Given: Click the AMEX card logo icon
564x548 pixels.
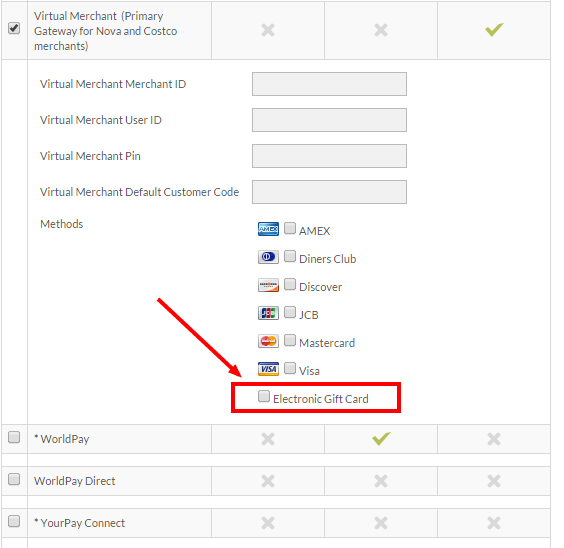Looking at the screenshot, I should (268, 229).
